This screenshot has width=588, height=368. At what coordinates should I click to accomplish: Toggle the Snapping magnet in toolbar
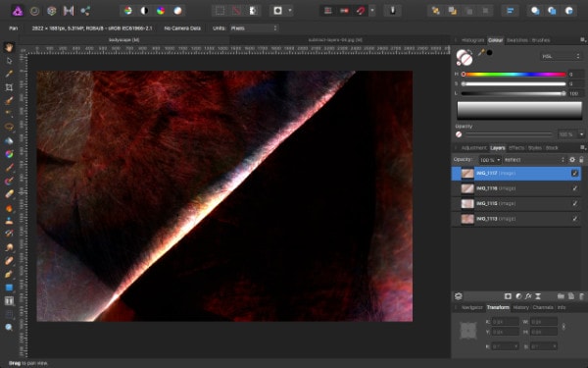(361, 11)
